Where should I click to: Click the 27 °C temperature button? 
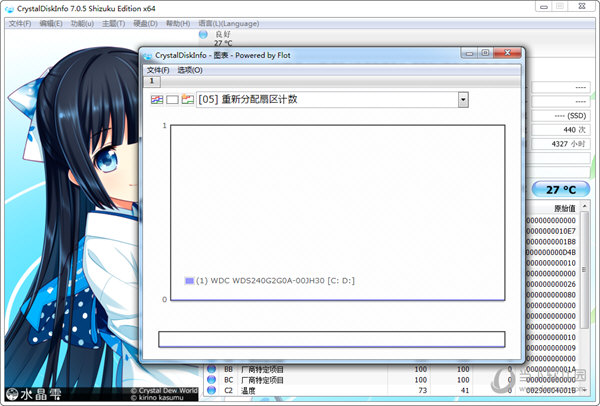(x=561, y=189)
